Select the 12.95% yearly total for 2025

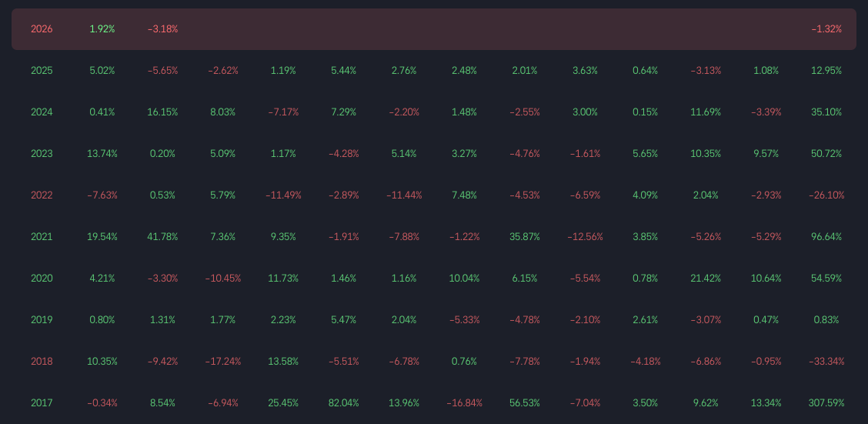[x=826, y=71]
